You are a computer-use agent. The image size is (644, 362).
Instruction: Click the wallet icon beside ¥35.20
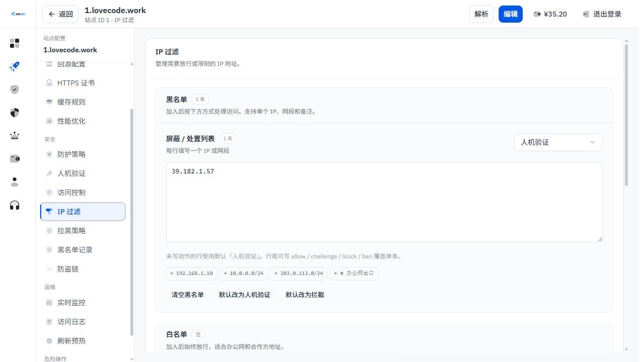point(537,14)
